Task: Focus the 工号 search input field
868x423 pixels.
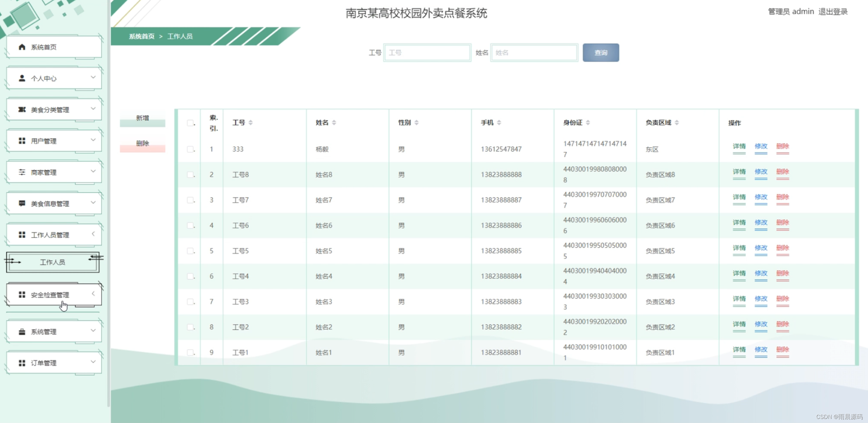Action: [x=427, y=53]
